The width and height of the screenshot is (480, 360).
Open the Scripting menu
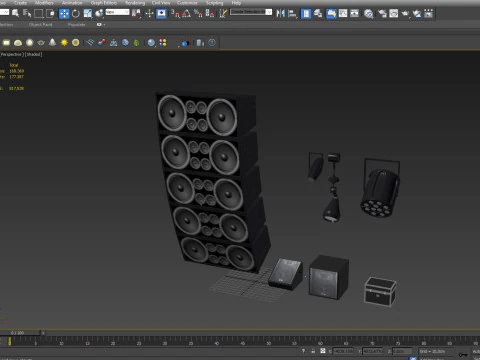click(214, 3)
